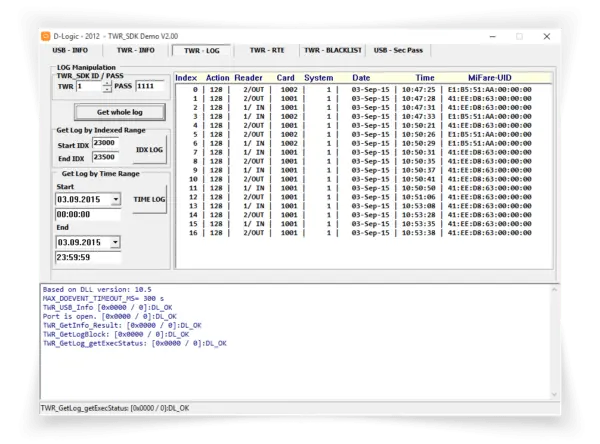Click the TIME LOG button
The height and width of the screenshot is (444, 600).
(x=149, y=199)
